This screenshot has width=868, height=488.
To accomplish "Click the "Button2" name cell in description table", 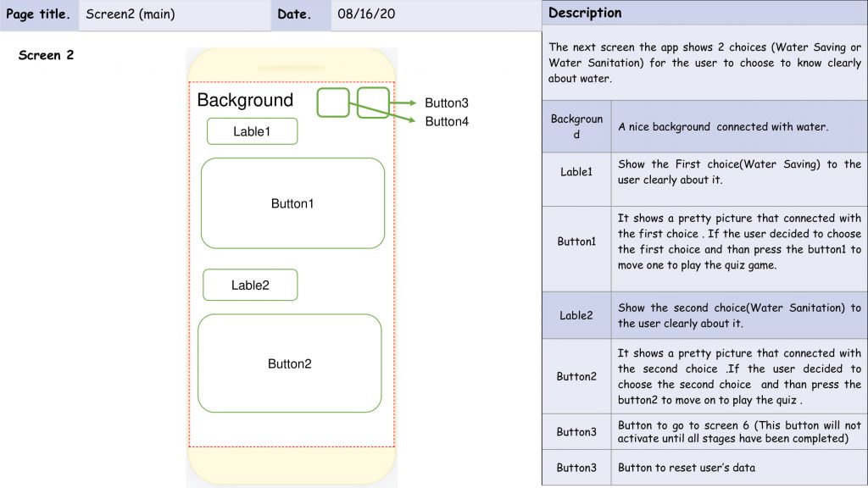I will 576,376.
